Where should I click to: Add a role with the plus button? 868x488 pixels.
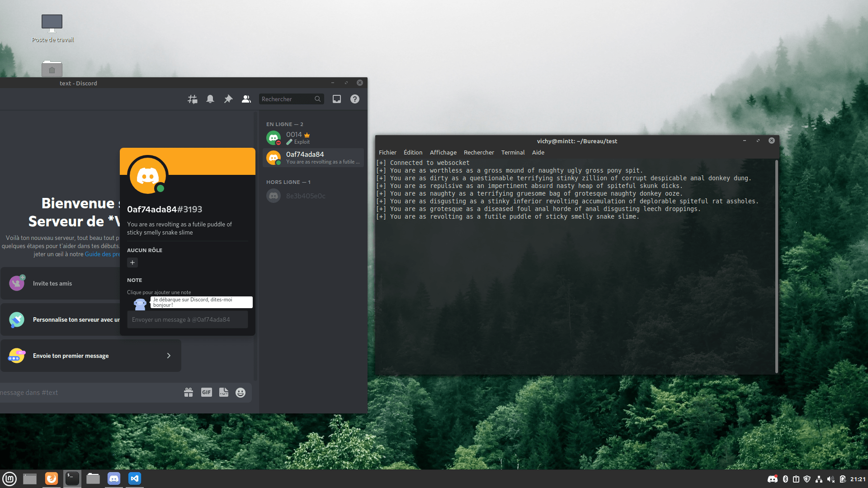pyautogui.click(x=132, y=263)
